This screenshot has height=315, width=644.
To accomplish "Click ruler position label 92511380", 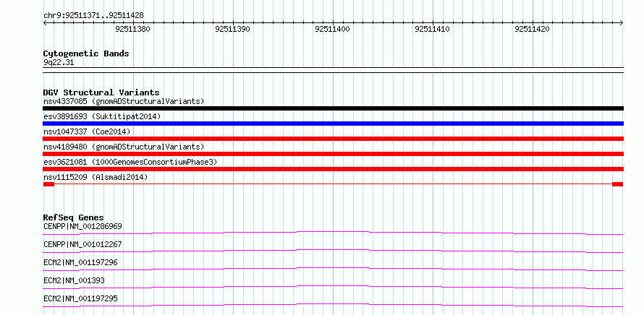I will [133, 29].
